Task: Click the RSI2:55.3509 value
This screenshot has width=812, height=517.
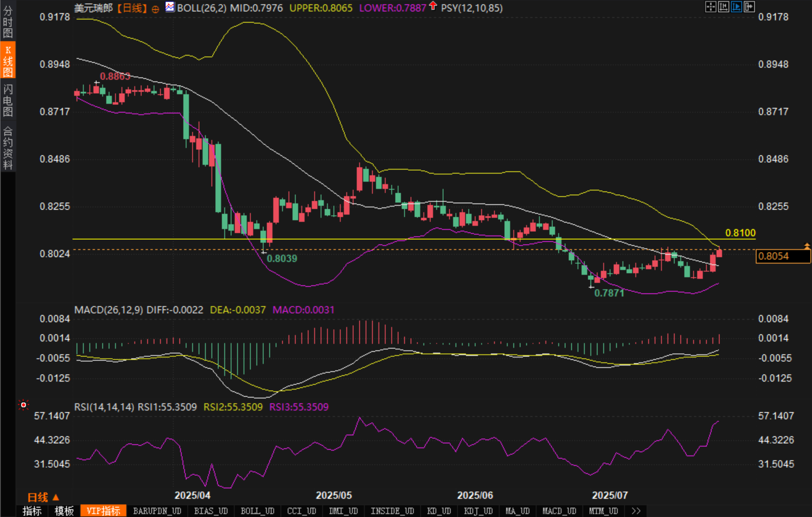Action: (233, 407)
